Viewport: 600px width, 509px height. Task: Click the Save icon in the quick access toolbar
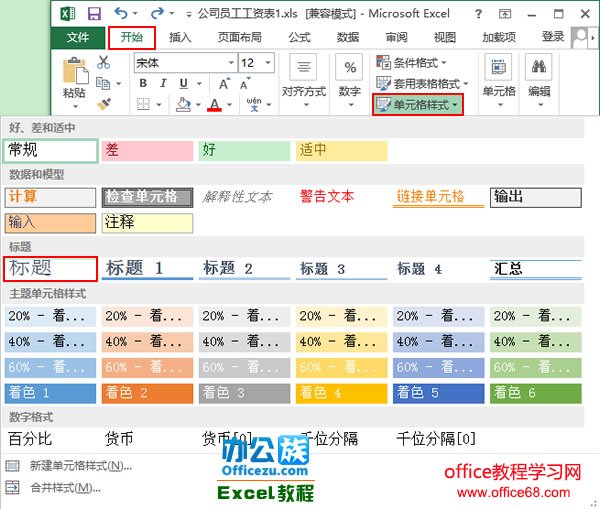point(94,14)
